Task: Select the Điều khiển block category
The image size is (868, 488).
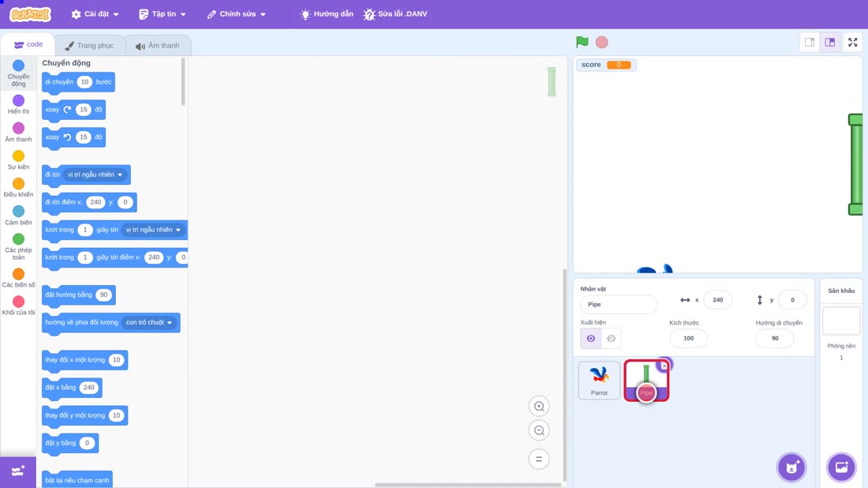Action: pyautogui.click(x=18, y=188)
